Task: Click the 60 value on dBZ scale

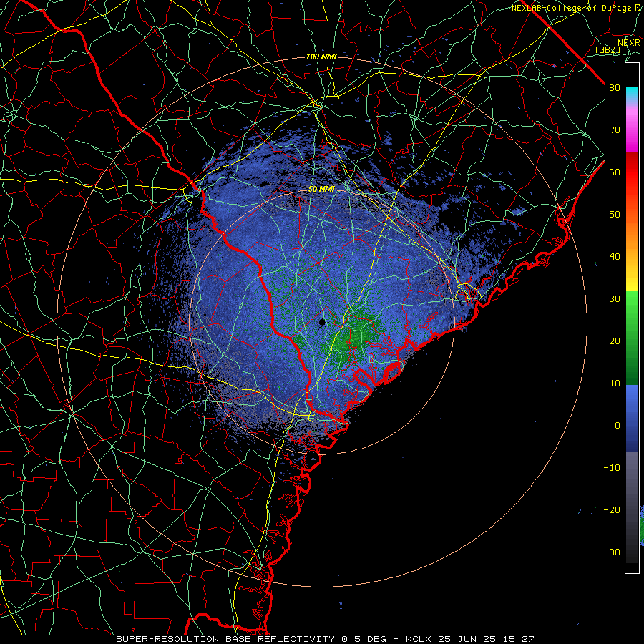Action: [615, 172]
